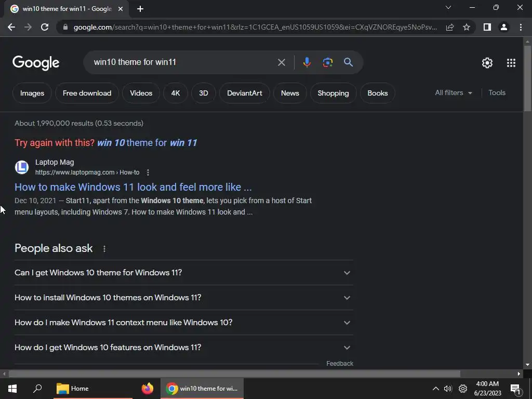Open the tab search dropdown arrow
Screen dimensions: 532x399
coord(448,7)
